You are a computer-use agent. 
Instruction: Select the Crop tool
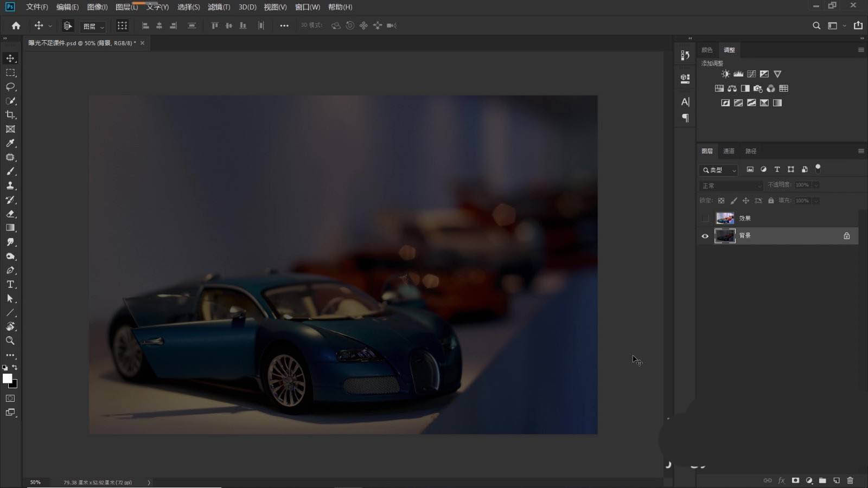[10, 115]
